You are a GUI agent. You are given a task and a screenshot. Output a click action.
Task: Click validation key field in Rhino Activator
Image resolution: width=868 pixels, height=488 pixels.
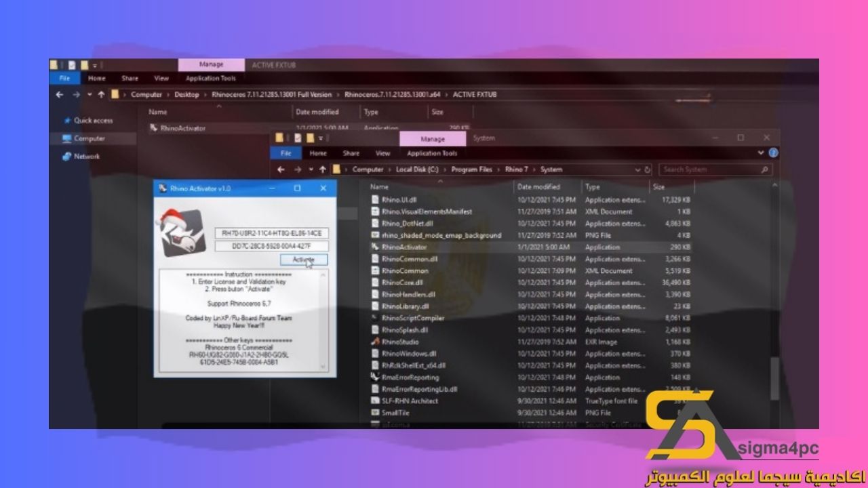(271, 246)
